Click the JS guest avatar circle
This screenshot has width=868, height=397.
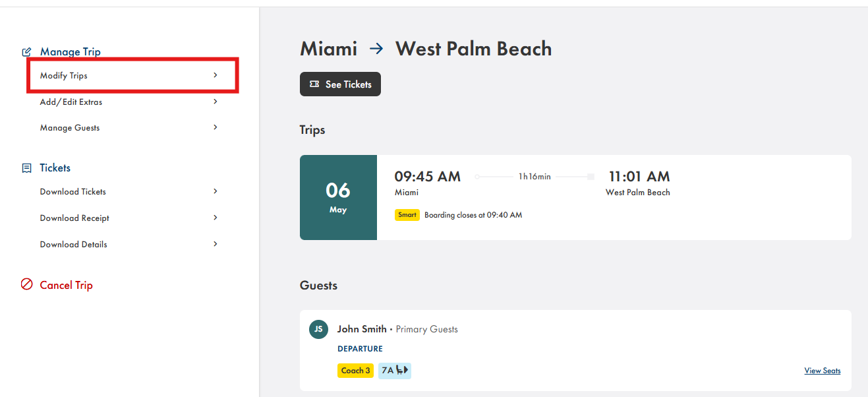[x=318, y=329]
